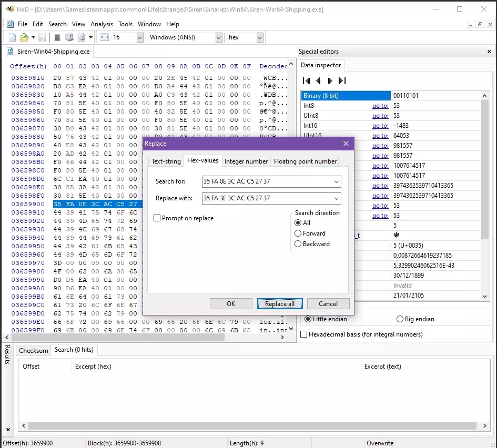Open the Windows (ANSI) charset dropdown
The image size is (497, 448).
pyautogui.click(x=219, y=37)
